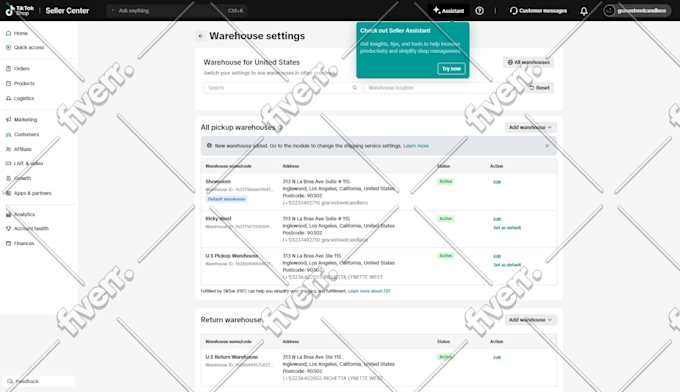
Task: Click back arrow beside Warehouse settings
Action: pyautogui.click(x=200, y=36)
